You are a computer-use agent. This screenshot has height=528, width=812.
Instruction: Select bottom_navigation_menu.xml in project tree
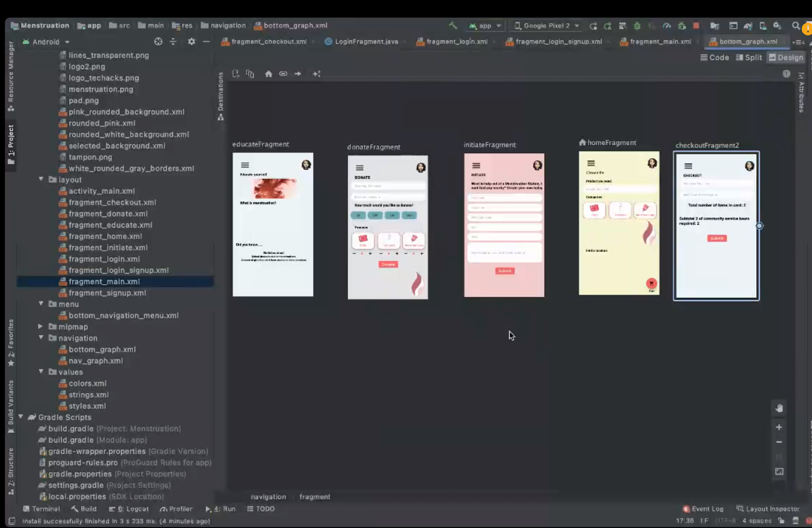[123, 315]
